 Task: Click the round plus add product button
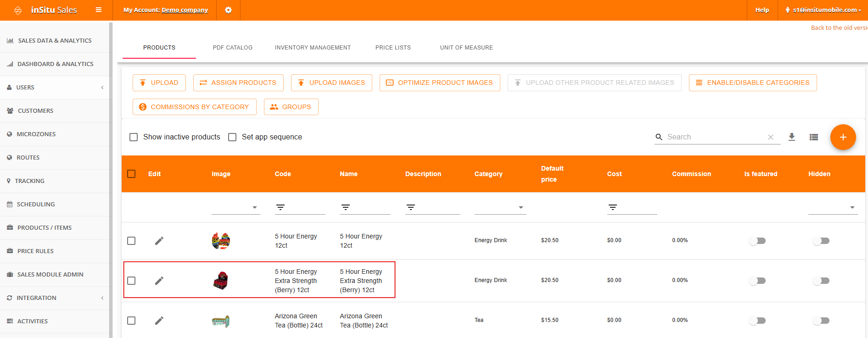pyautogui.click(x=843, y=137)
